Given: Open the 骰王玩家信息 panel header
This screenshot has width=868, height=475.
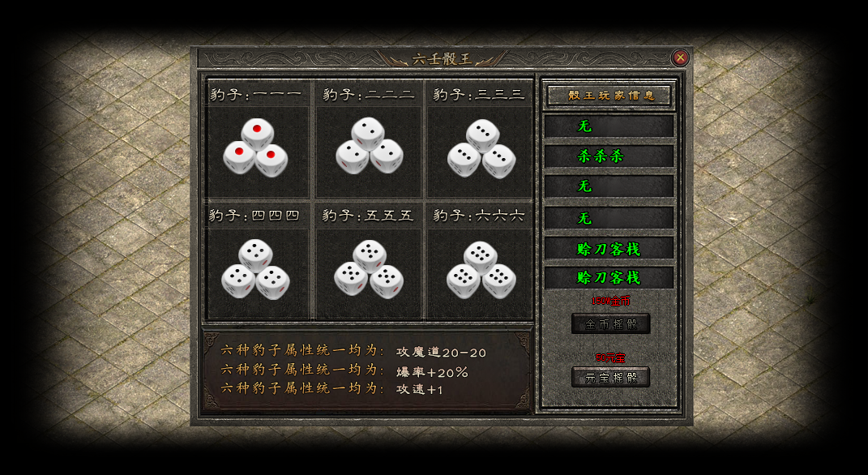Looking at the screenshot, I should [x=609, y=95].
